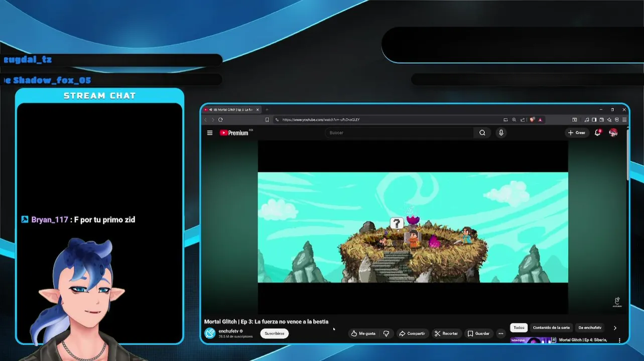The width and height of the screenshot is (644, 361).
Task: Open a new browser tab with plus
Action: [267, 109]
